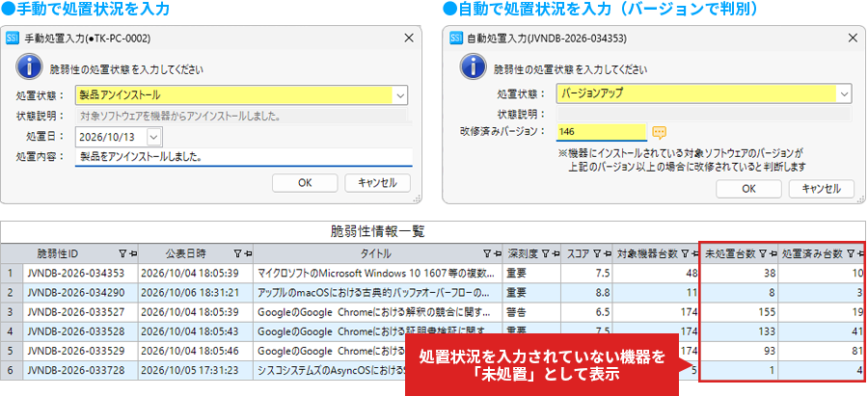Click the filter icon in スコア column

click(597, 253)
